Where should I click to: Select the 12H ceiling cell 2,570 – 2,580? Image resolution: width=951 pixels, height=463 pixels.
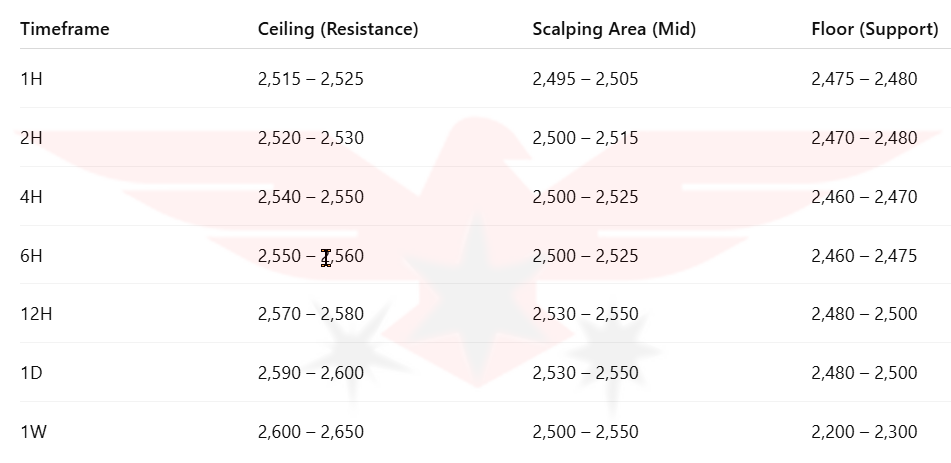click(310, 314)
